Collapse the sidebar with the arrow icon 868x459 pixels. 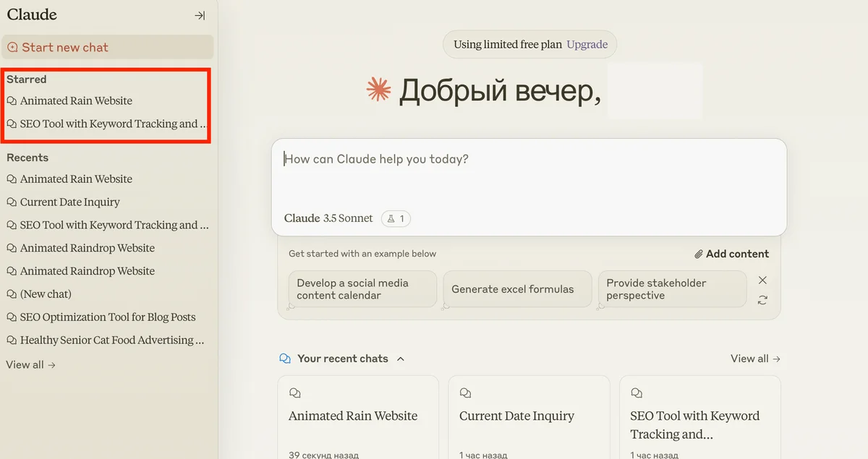[x=200, y=15]
